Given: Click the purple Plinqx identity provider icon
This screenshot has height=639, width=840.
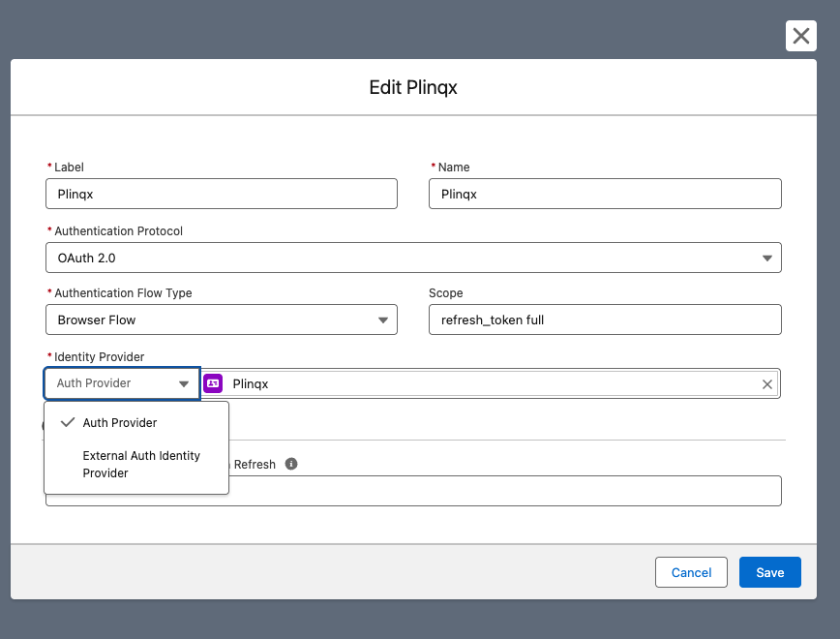Looking at the screenshot, I should (x=213, y=383).
